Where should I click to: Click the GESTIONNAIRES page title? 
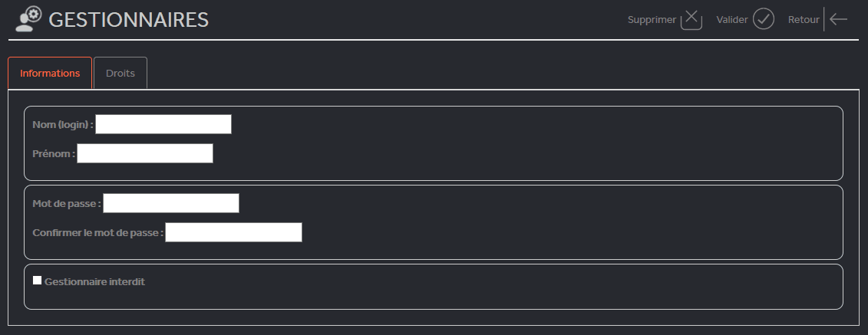[129, 20]
